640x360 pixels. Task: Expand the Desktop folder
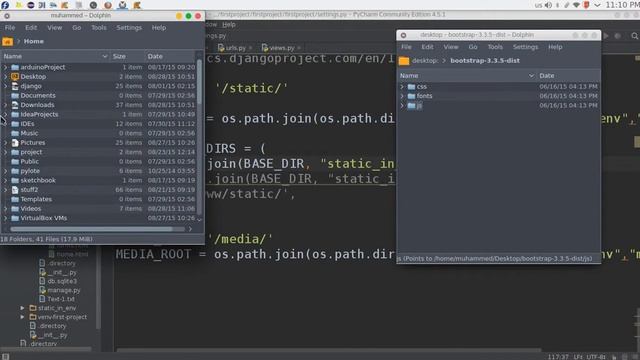click(5, 76)
